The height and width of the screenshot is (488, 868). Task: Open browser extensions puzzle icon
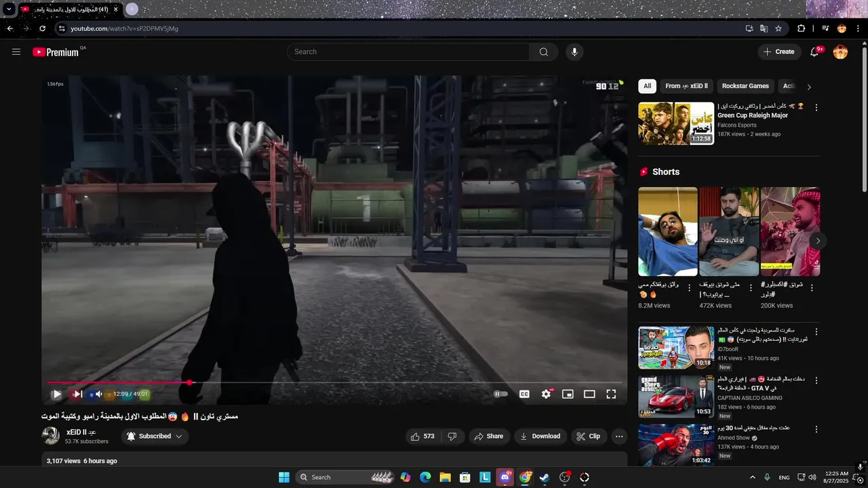tap(801, 28)
